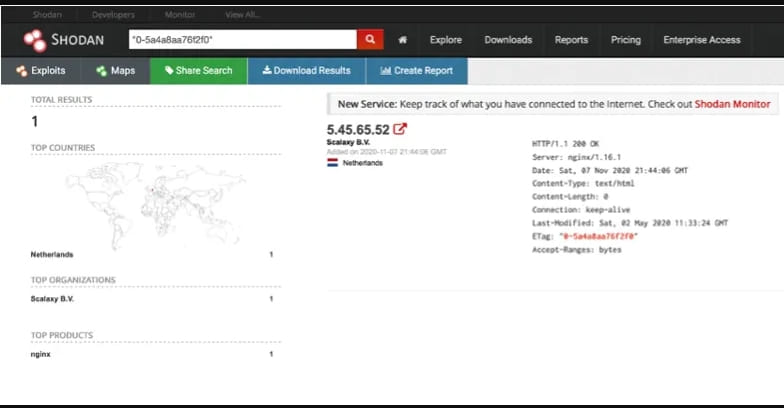The width and height of the screenshot is (784, 408).
Task: Click the Total Results heading
Action: tap(62, 100)
